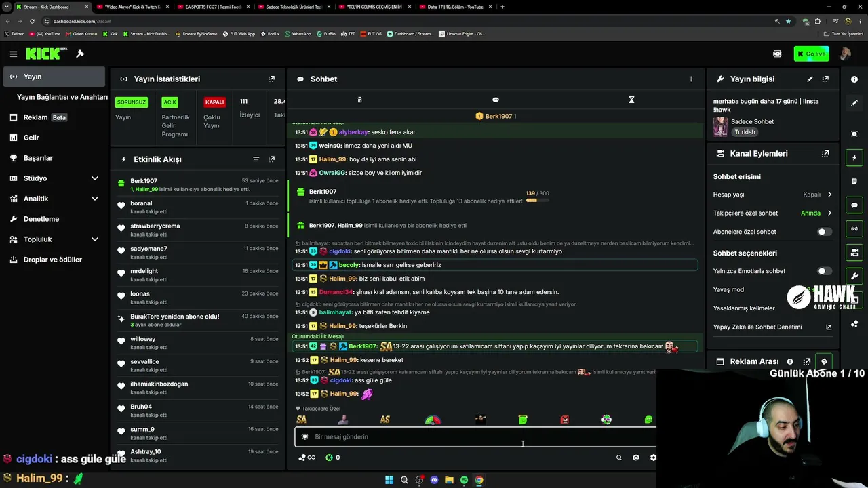Pop out the Kanal Eylemleri panel
868x488 pixels.
coord(825,154)
